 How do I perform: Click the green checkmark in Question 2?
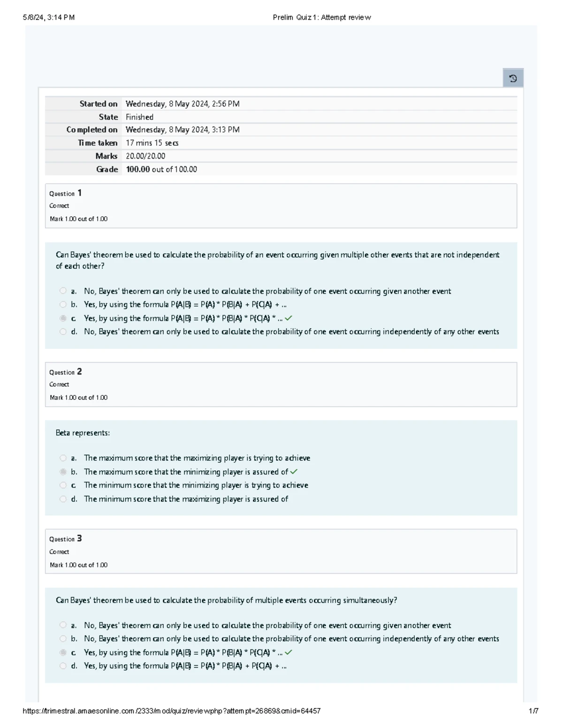tap(294, 472)
